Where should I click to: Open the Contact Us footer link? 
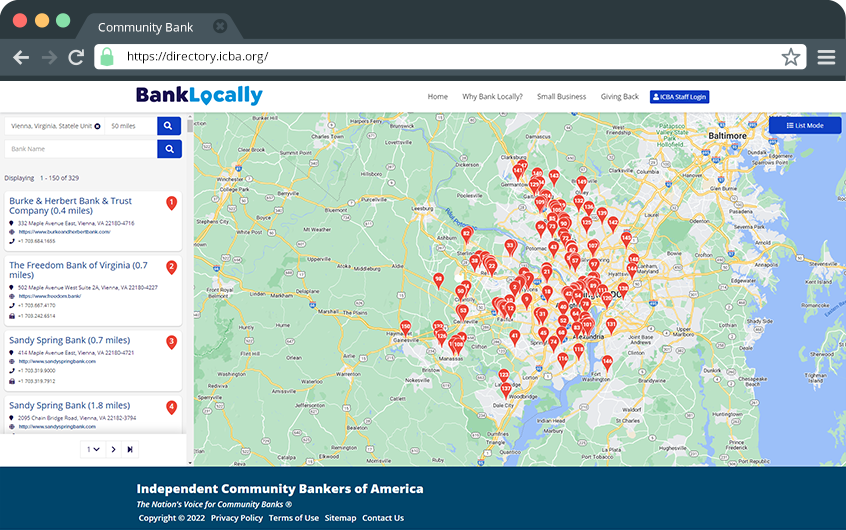pos(383,518)
